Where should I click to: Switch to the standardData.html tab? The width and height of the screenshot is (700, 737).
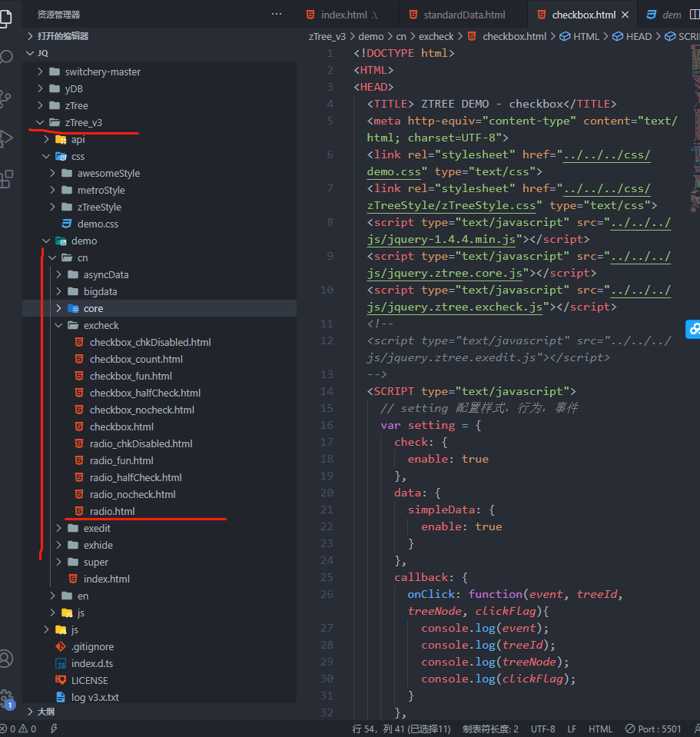(x=463, y=15)
